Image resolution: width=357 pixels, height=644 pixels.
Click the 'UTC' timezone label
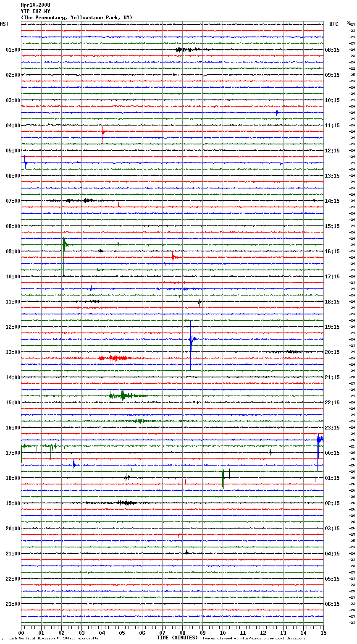pyautogui.click(x=333, y=24)
